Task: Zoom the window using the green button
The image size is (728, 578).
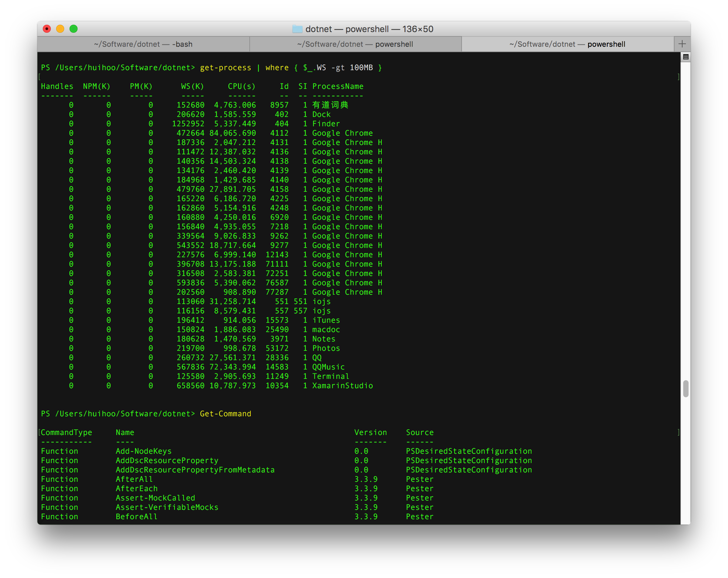Action: [x=74, y=29]
